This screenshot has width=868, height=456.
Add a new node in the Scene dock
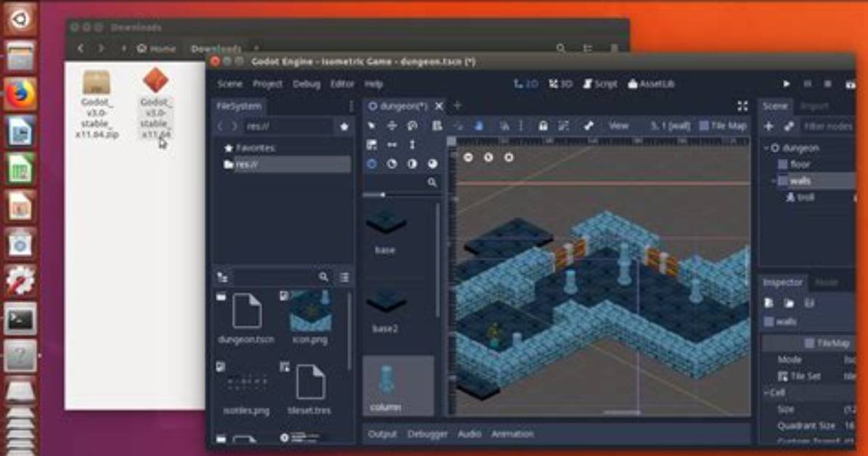pyautogui.click(x=769, y=126)
